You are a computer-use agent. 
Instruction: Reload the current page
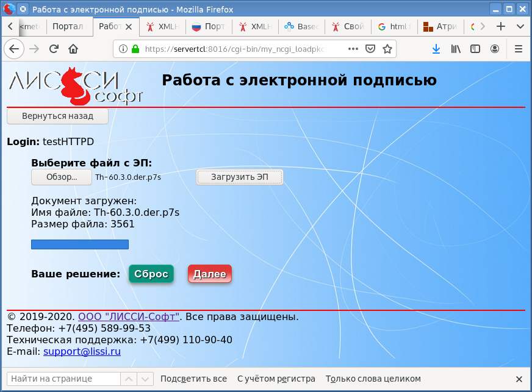(54, 49)
